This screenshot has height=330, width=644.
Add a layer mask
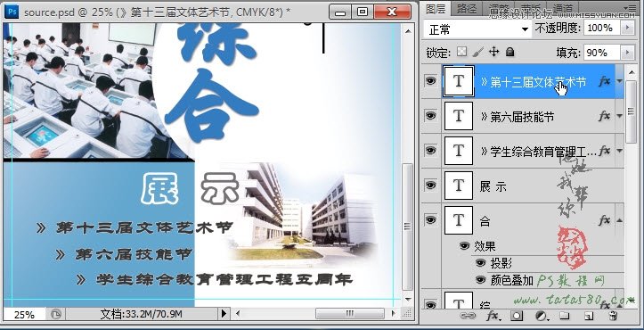517,316
